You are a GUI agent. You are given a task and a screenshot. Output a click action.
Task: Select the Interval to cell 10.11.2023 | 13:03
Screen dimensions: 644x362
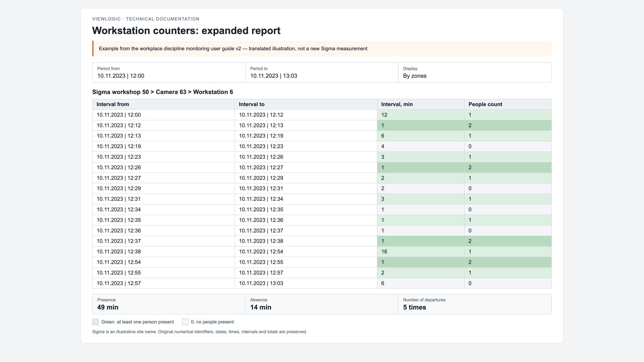pyautogui.click(x=306, y=283)
